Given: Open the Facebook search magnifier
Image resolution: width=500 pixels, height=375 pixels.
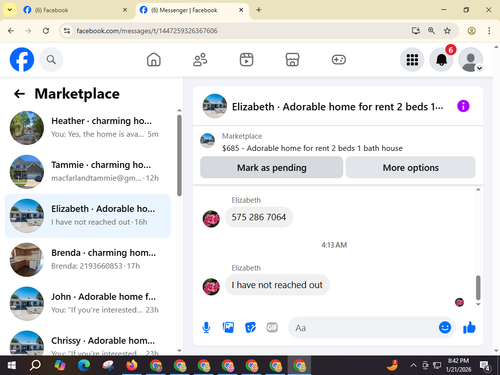Looking at the screenshot, I should (x=51, y=60).
